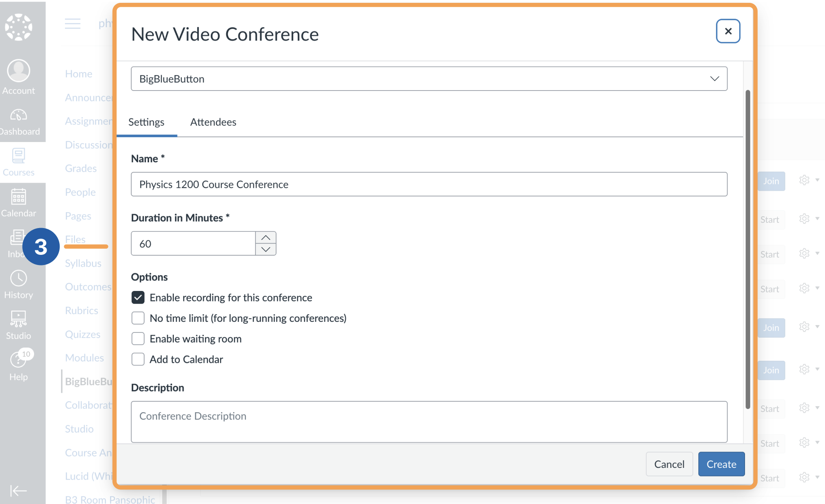
Task: Open the Account avatar icon
Action: click(x=19, y=71)
